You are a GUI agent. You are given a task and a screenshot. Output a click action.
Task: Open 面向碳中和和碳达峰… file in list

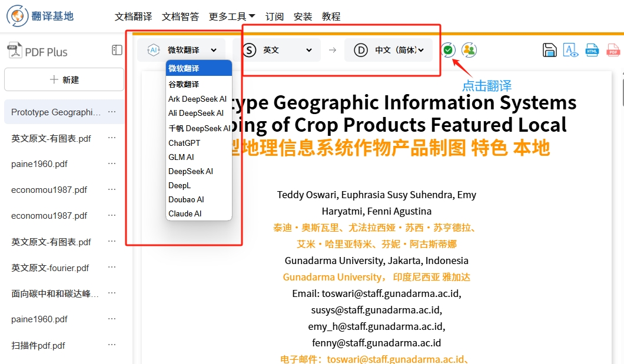tap(55, 293)
